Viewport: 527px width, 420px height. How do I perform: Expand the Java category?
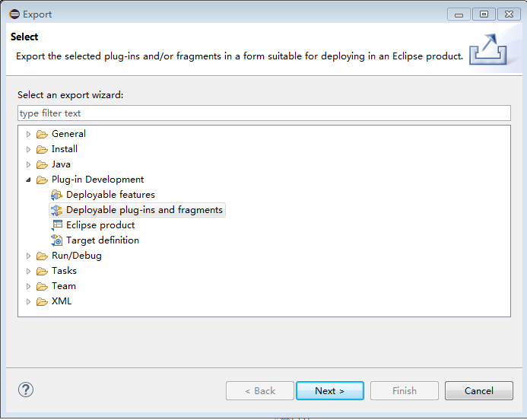(29, 164)
